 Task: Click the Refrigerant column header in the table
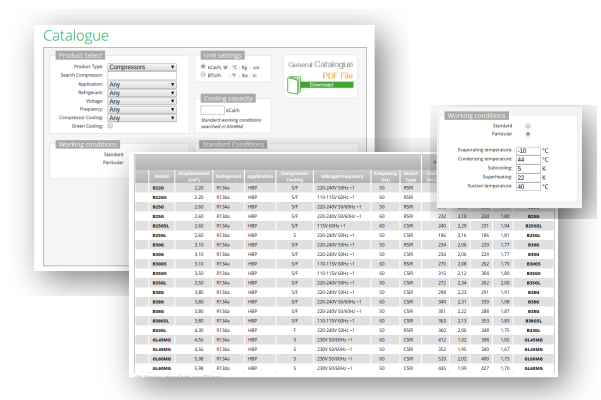tap(229, 176)
